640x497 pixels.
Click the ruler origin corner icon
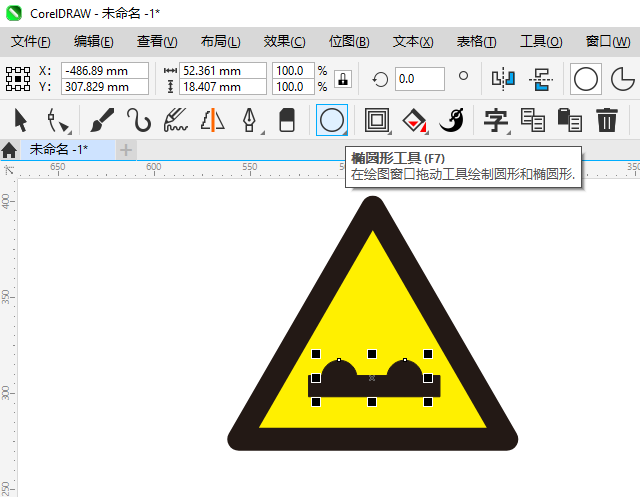coord(8,169)
